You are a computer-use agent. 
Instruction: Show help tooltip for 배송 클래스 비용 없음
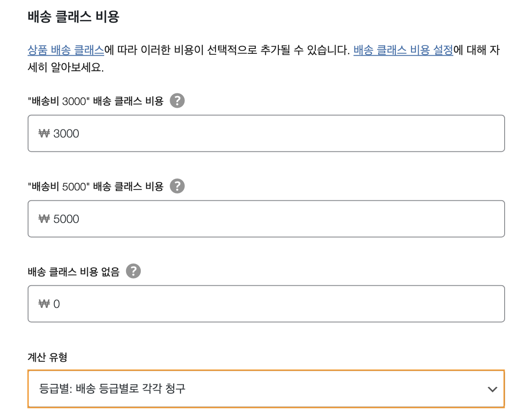click(x=133, y=271)
